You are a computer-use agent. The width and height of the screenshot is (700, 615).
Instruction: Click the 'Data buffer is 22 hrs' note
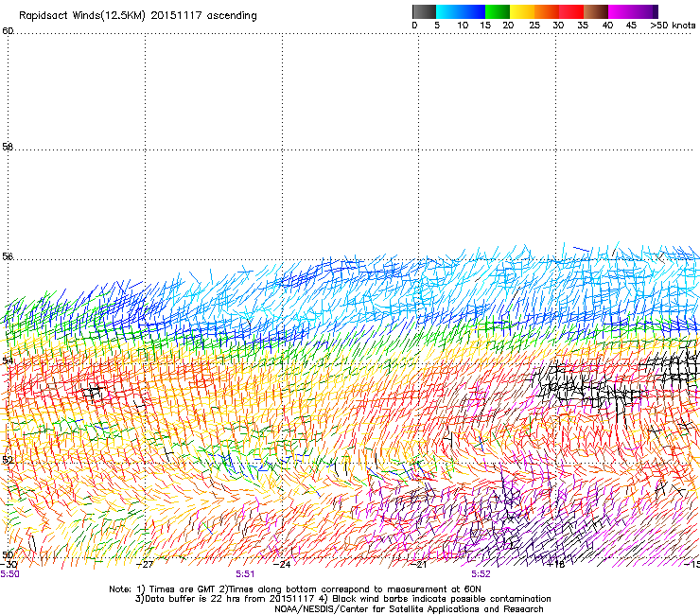(x=342, y=599)
